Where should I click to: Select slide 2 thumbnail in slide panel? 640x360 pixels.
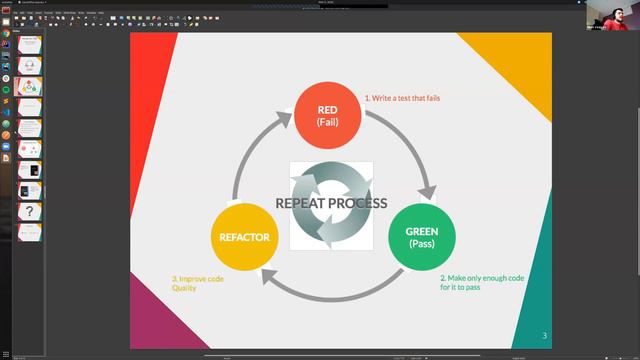coord(29,65)
